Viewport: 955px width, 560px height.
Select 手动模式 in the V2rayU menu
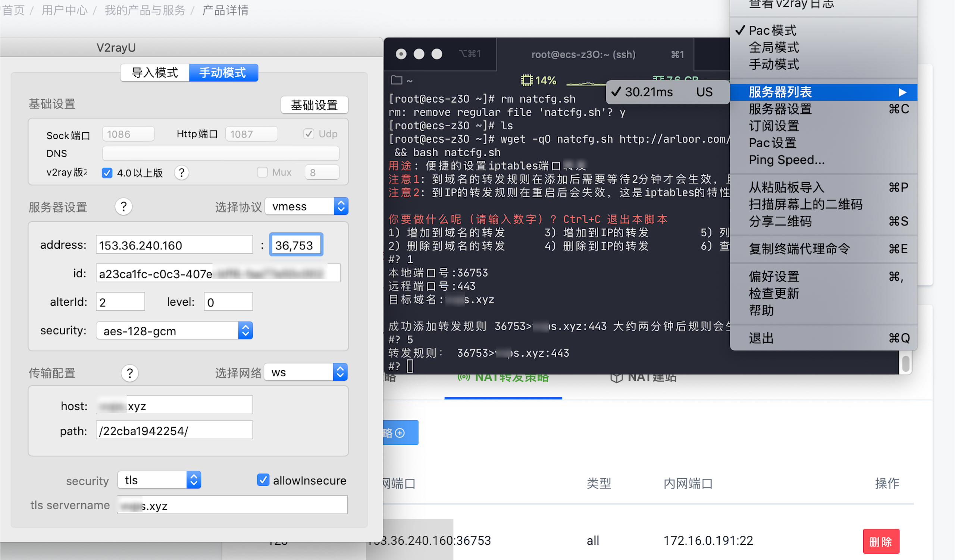(x=823, y=65)
